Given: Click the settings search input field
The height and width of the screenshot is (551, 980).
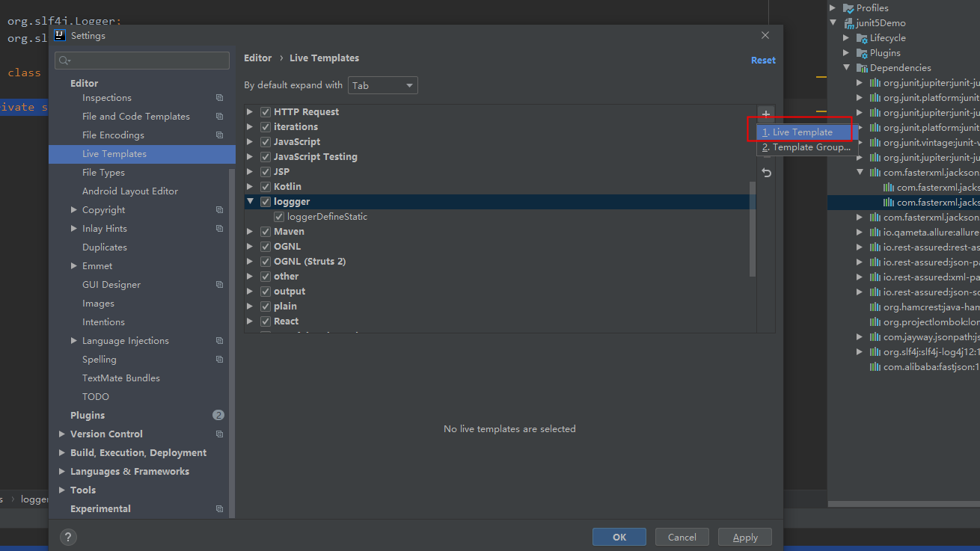Looking at the screenshot, I should click(x=142, y=61).
